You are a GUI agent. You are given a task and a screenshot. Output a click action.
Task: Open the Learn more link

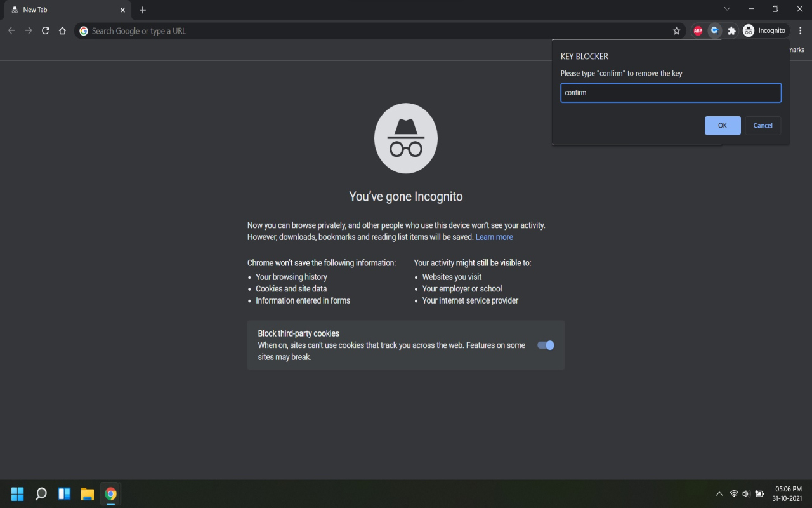(494, 237)
